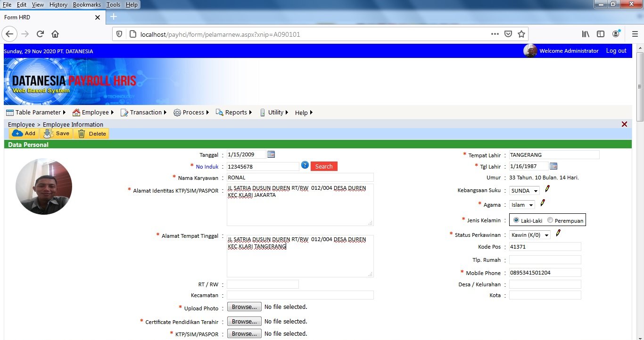This screenshot has height=340, width=644.
Task: Open the Kebangsaan Suku dropdown
Action: point(525,191)
